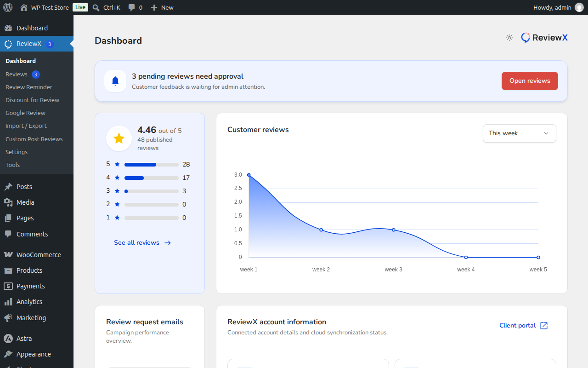Viewport: 588px width, 368px height.
Task: Open the This week period dropdown
Action: (520, 133)
